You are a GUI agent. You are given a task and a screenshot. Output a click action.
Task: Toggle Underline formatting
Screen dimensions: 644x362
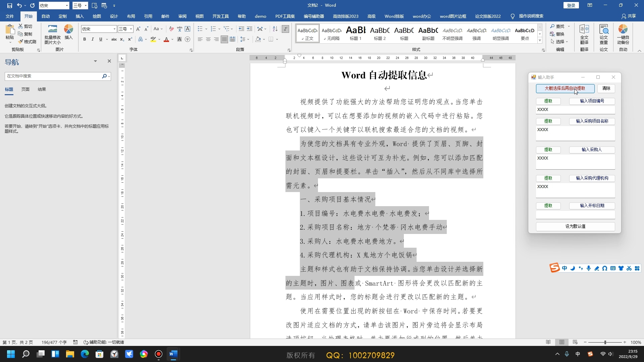pos(101,39)
